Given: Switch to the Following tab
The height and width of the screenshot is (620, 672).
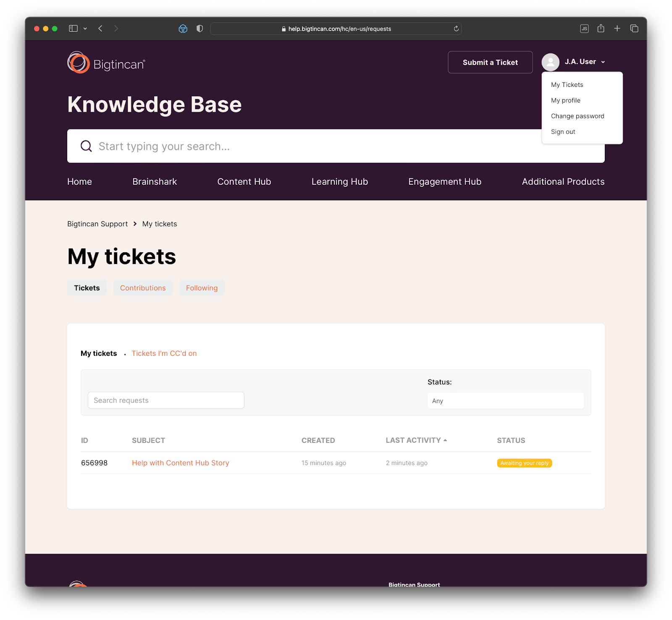Looking at the screenshot, I should (202, 288).
